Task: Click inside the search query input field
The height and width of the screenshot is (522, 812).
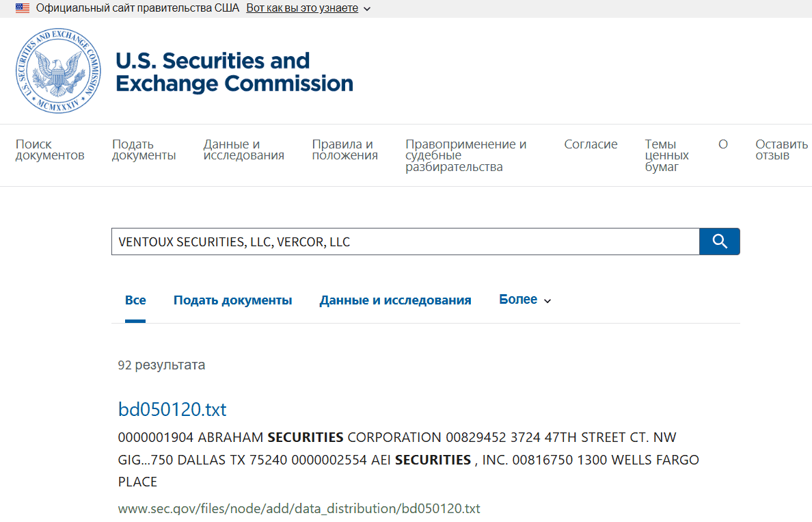Action: click(x=403, y=241)
